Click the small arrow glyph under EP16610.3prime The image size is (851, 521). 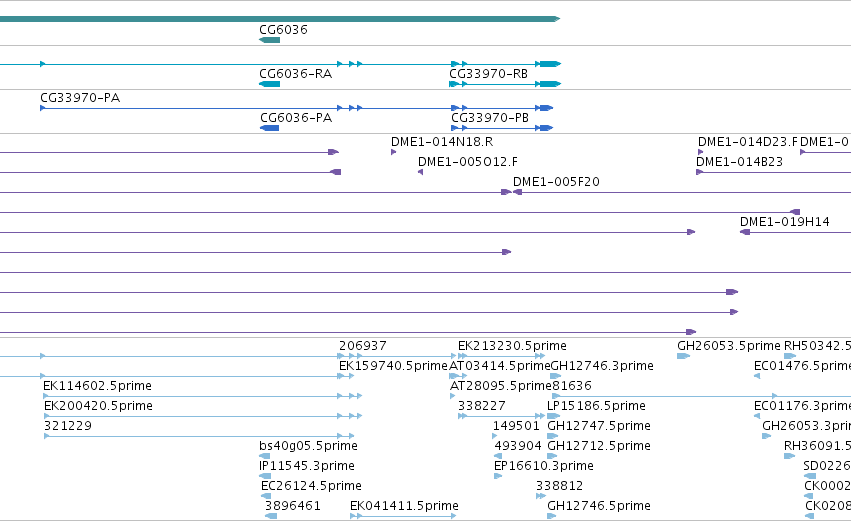pyautogui.click(x=498, y=476)
